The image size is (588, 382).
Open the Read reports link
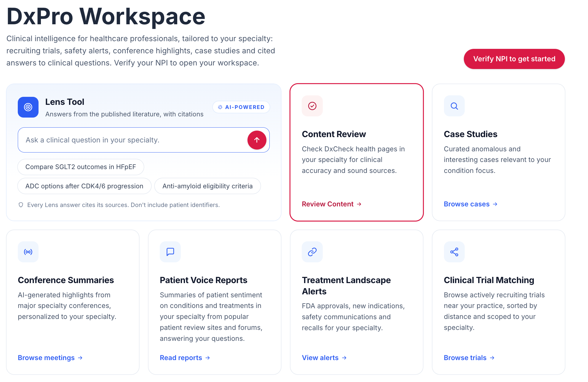pos(185,358)
